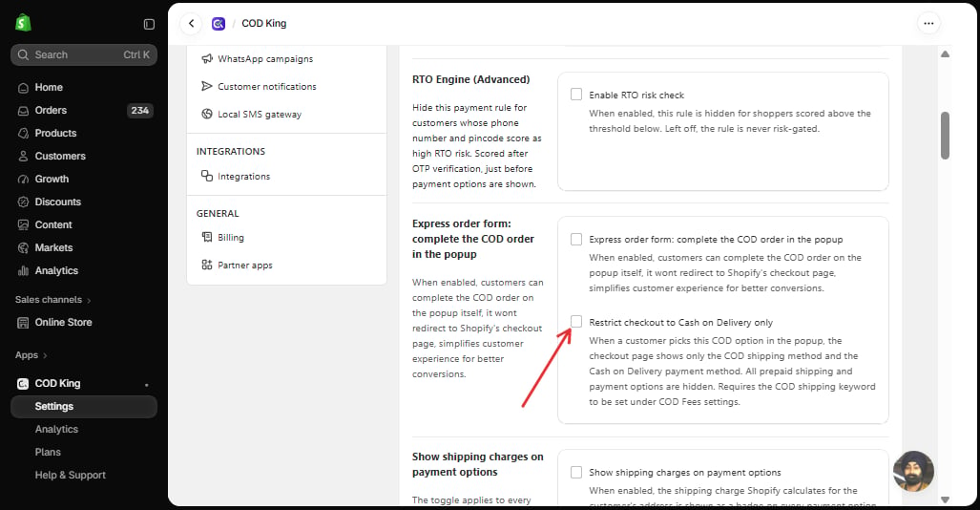Click the Markets globe icon
The image size is (980, 510).
(x=23, y=248)
